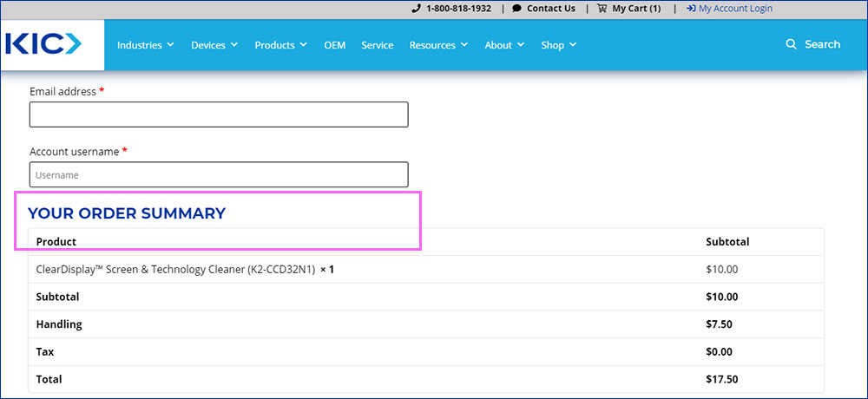Open the Devices menu
Image resolution: width=868 pixels, height=399 pixels.
[208, 45]
